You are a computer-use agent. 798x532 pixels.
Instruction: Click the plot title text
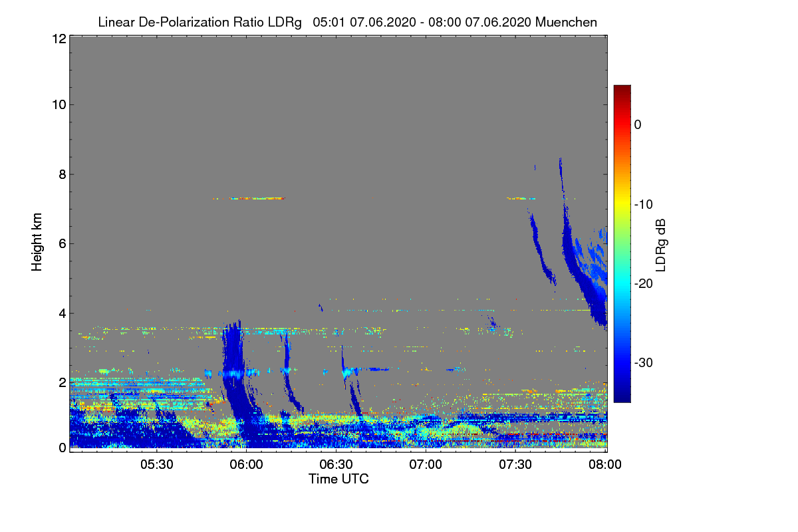[347, 22]
